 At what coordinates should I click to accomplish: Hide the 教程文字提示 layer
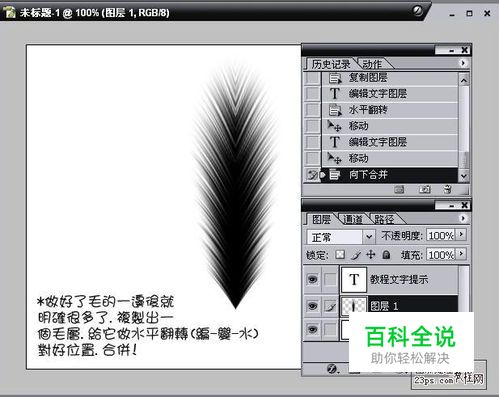point(312,279)
